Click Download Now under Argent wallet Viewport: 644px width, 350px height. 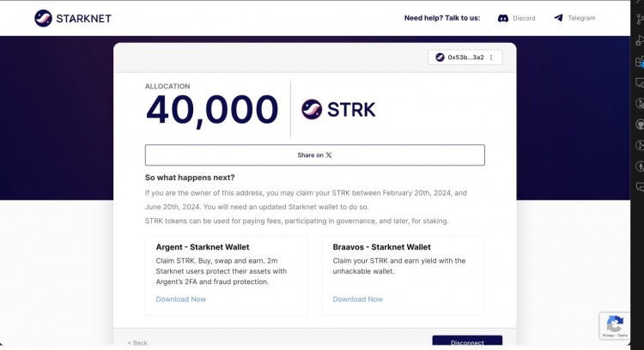[x=180, y=299]
